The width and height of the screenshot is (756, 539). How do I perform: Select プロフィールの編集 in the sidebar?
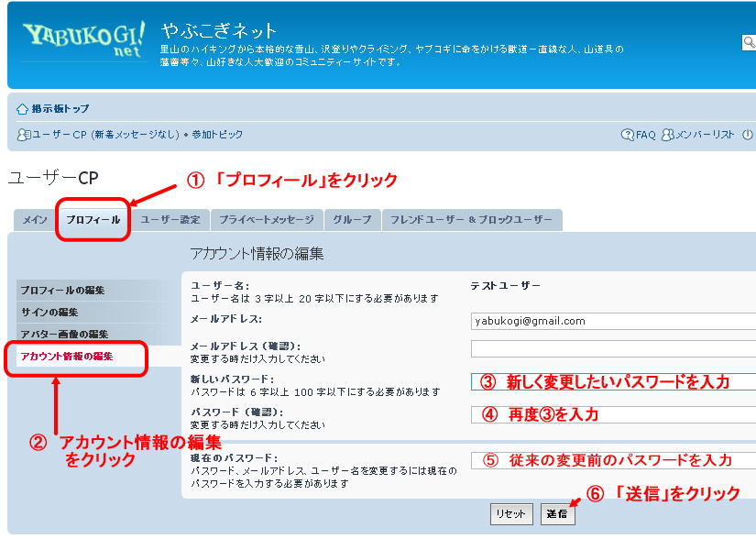click(63, 291)
